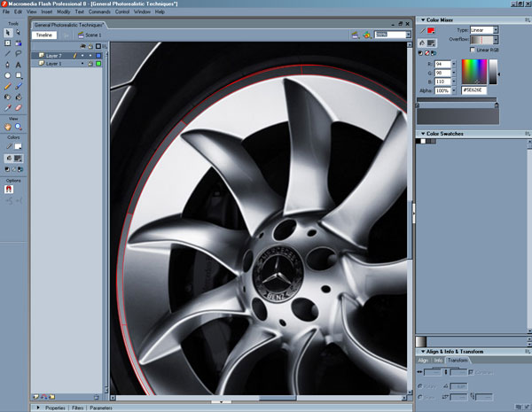Open the Window menu

point(142,12)
